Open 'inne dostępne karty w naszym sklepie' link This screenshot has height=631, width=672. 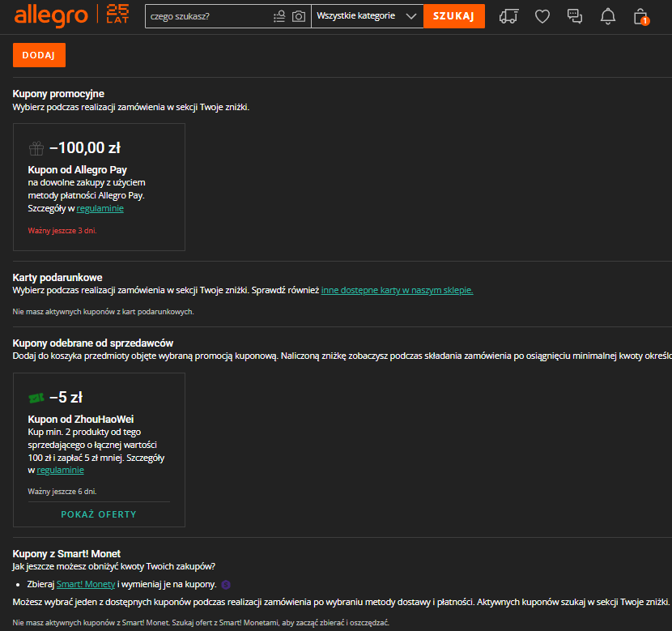[x=397, y=290]
